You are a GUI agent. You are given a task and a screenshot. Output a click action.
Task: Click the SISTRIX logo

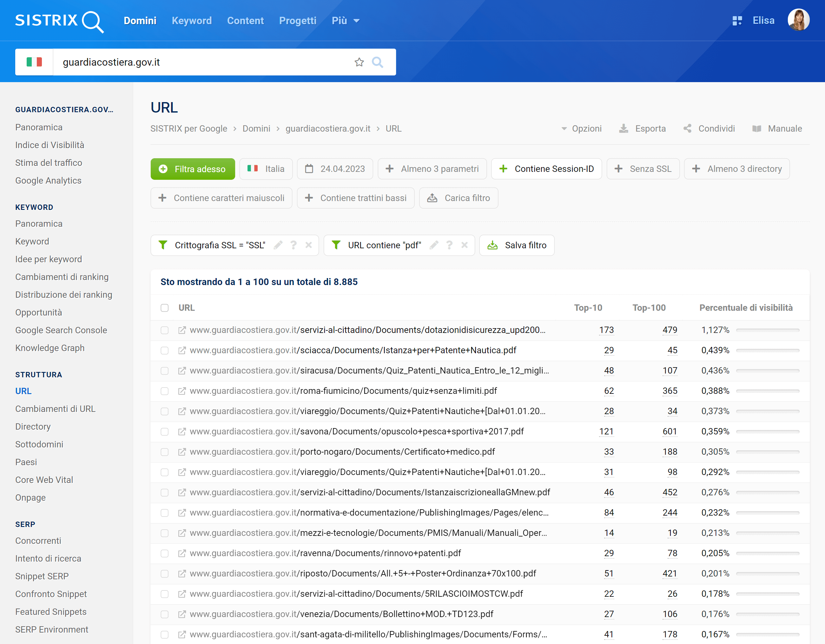pos(59,21)
